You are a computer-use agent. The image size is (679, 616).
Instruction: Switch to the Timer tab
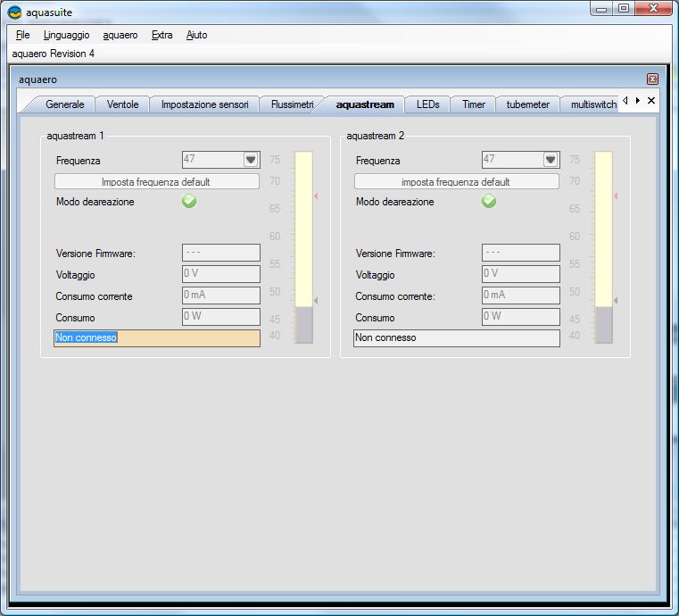click(473, 104)
